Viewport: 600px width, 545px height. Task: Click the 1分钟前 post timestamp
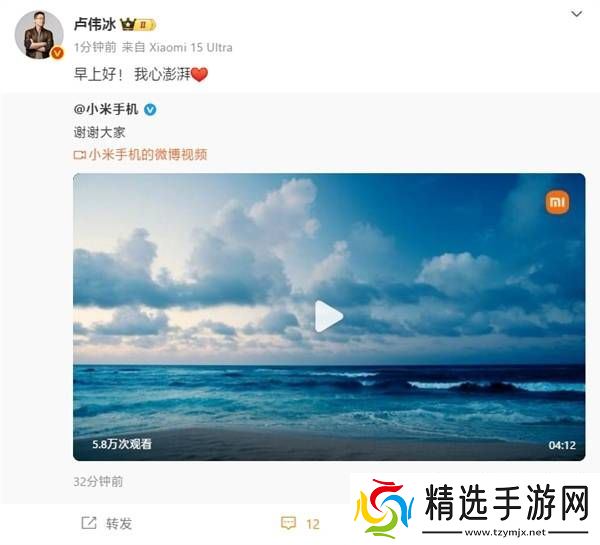click(95, 47)
